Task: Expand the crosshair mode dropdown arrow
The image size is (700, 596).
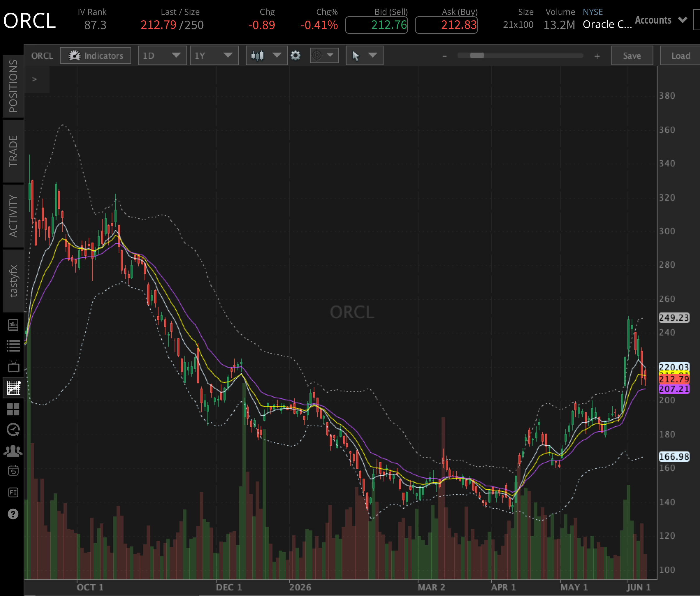Action: [330, 55]
